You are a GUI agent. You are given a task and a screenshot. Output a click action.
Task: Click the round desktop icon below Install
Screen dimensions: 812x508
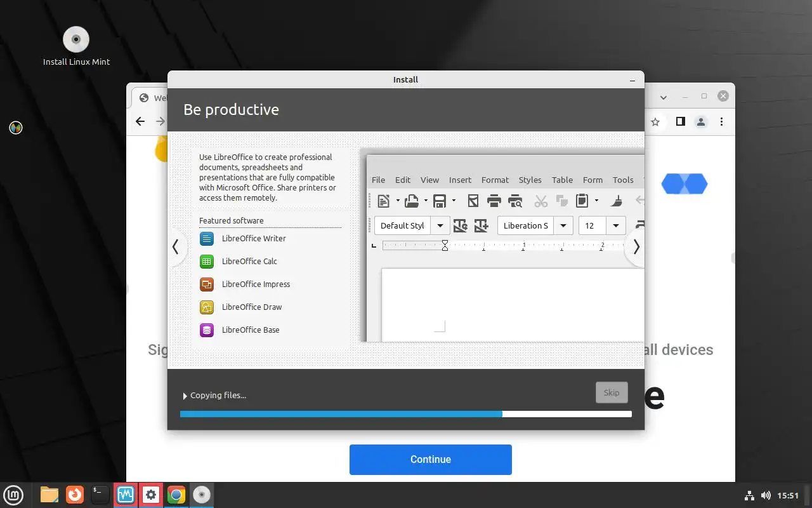(x=16, y=128)
